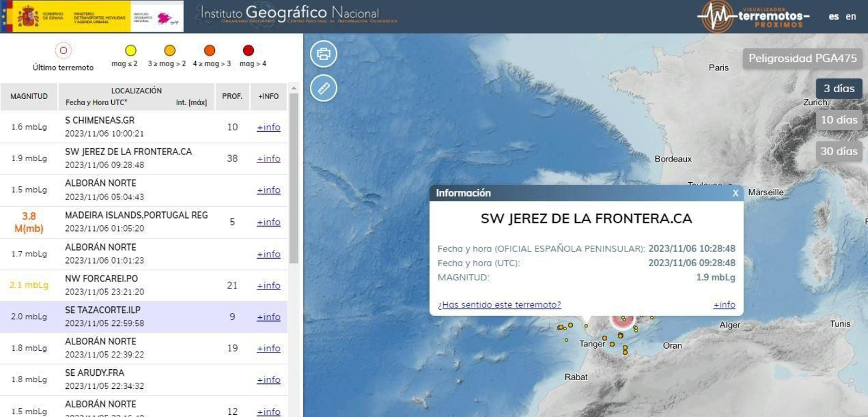Sort by the MAGNITUD column header
This screenshot has width=868, height=417.
(29, 97)
